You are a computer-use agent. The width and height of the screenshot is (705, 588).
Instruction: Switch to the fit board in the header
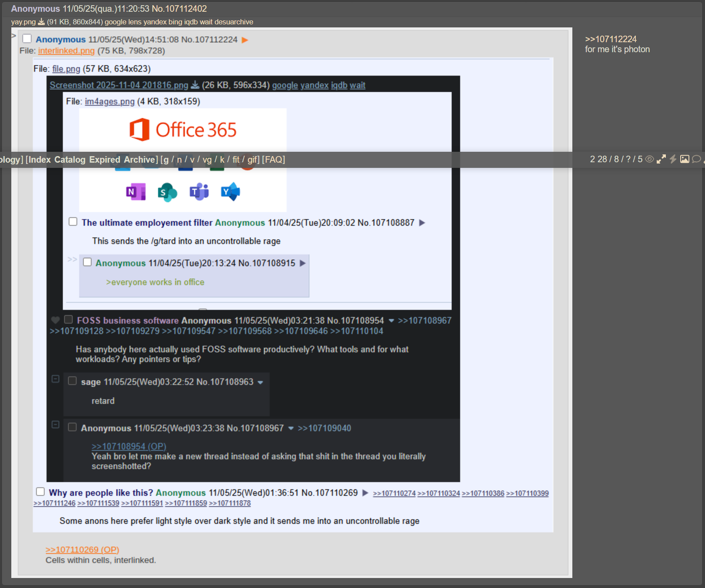point(236,160)
